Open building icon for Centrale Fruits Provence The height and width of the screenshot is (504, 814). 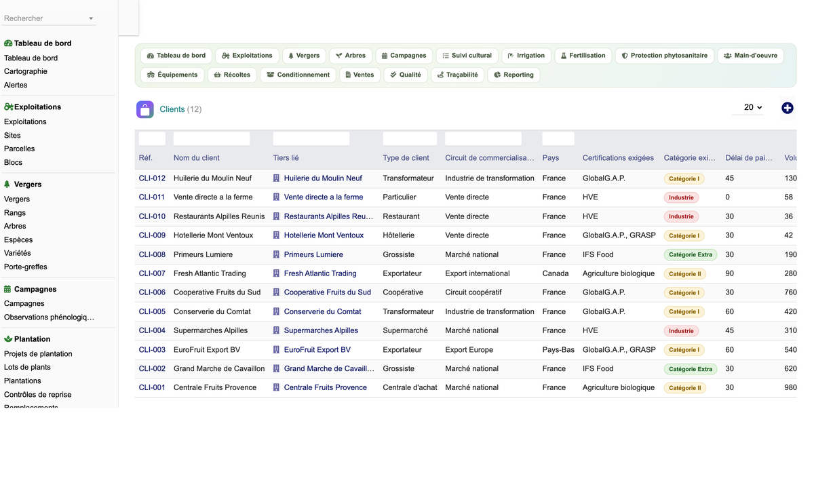coord(277,388)
